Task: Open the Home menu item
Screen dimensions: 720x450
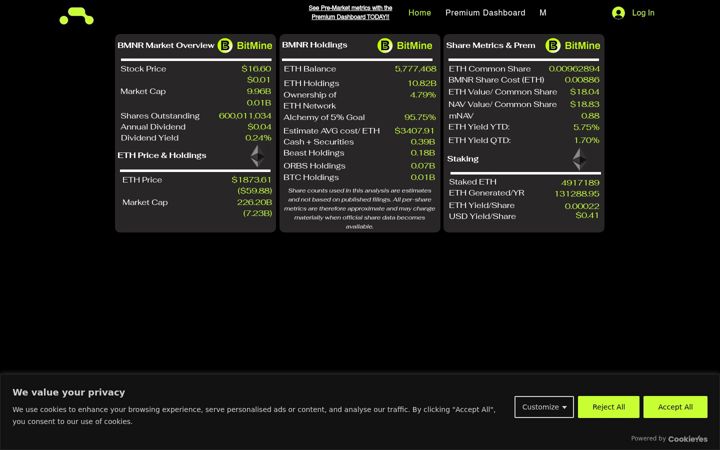Action: coord(420,13)
